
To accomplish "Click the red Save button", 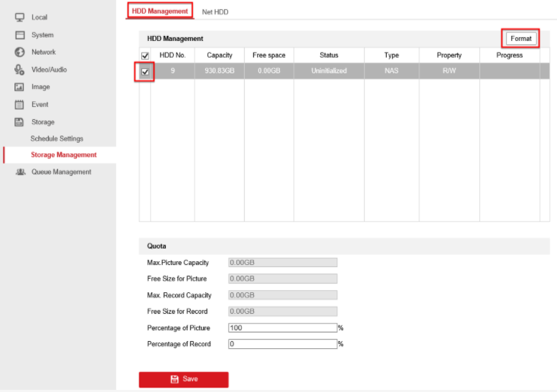I will [x=184, y=379].
